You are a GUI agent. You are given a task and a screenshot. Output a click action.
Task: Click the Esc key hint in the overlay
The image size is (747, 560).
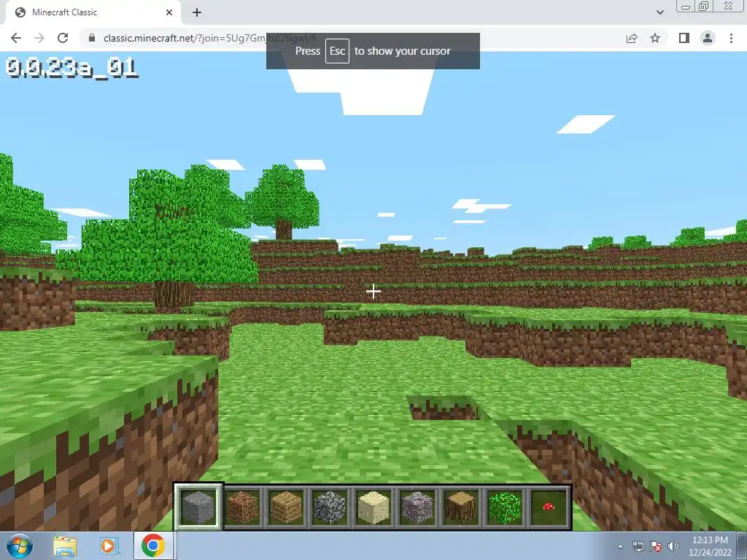coord(337,51)
